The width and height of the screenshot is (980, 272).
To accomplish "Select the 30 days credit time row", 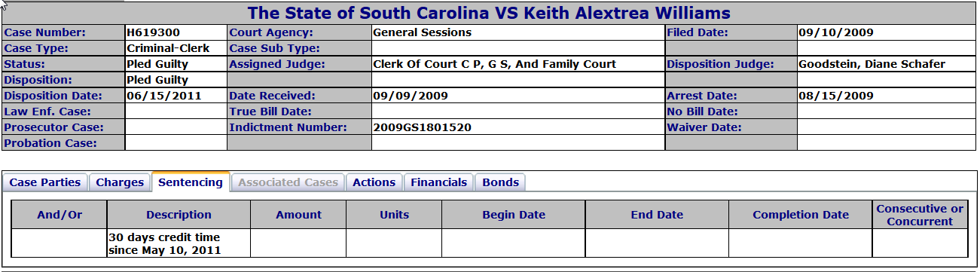I will click(490, 243).
